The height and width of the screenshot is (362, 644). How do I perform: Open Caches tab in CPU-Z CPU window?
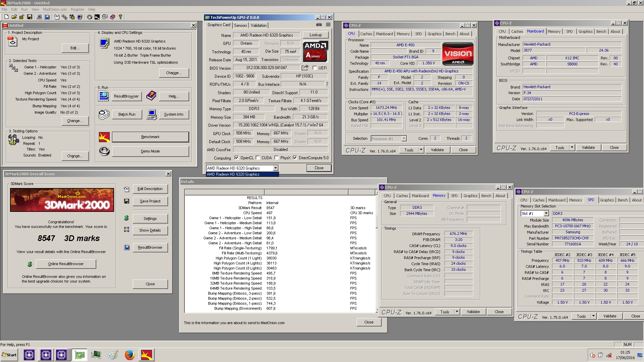366,34
